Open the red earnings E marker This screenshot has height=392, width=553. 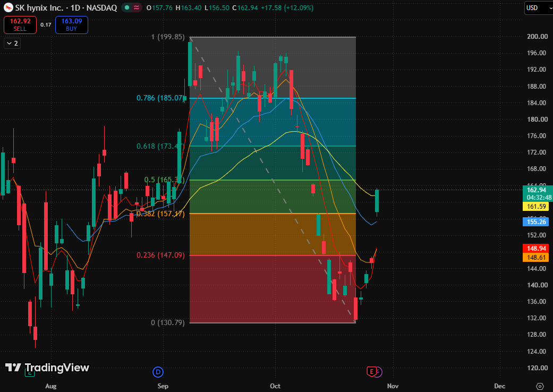(371, 372)
